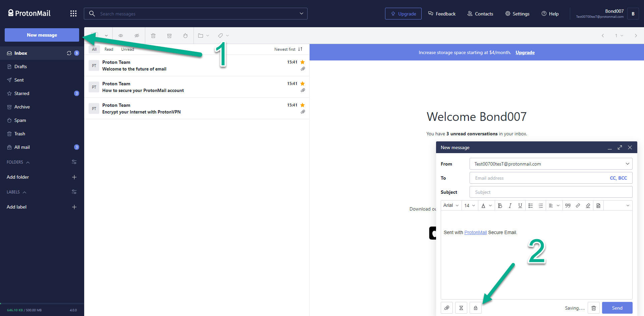Mark selected messages as read (eye icon)
Screen dimensions: 644x316
(121, 36)
